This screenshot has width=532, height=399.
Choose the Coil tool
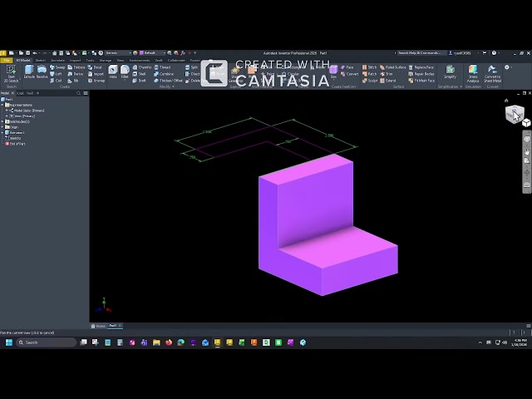(56, 81)
